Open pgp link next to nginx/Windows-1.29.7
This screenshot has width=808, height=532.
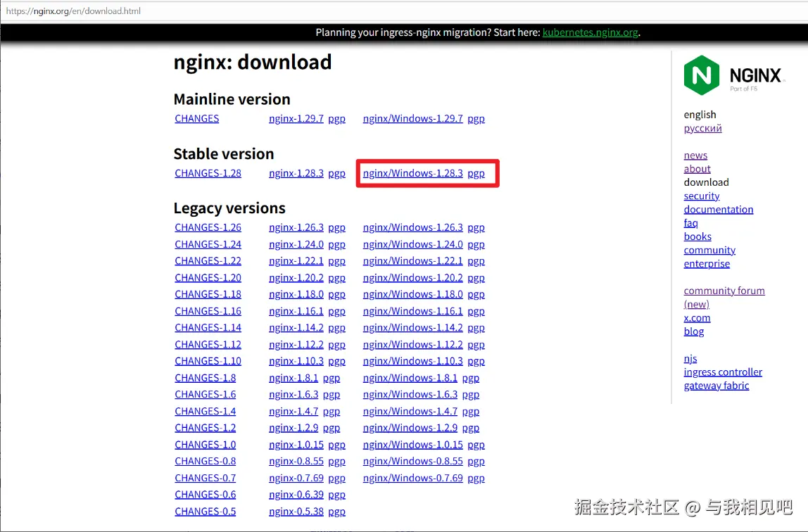tap(476, 119)
